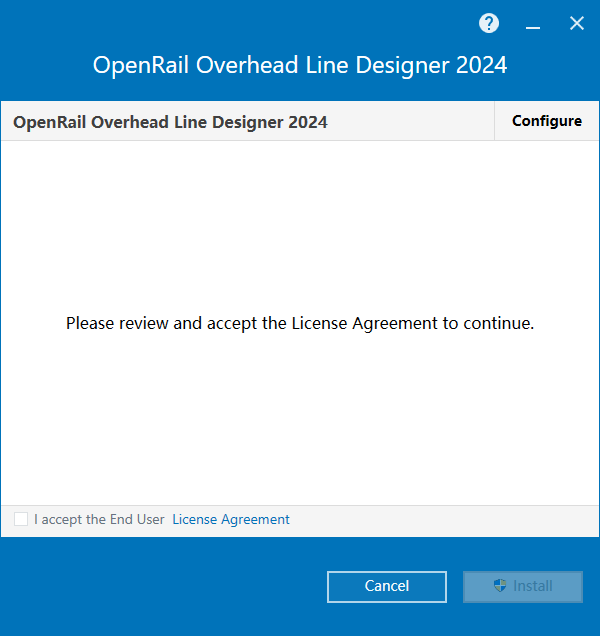
Task: Click the Install button with shield icon
Action: tap(523, 587)
